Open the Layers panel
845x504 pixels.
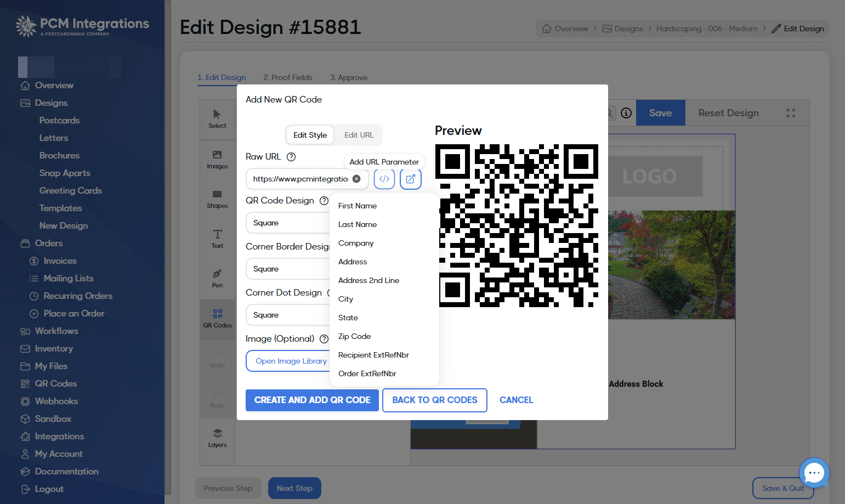click(x=217, y=438)
